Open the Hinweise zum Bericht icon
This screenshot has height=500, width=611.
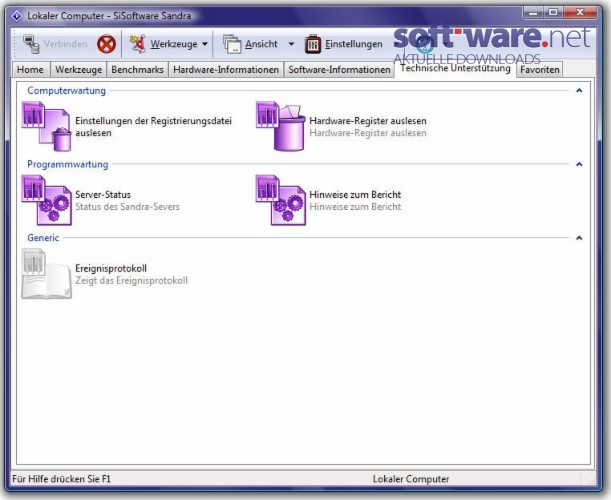(x=281, y=200)
